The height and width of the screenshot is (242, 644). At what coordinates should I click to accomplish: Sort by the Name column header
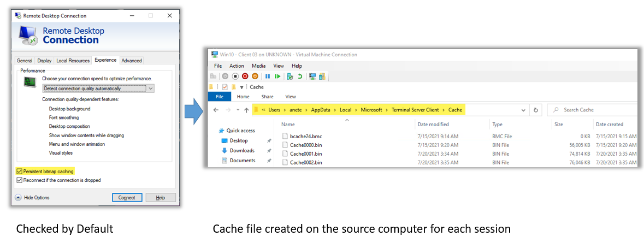tap(288, 124)
